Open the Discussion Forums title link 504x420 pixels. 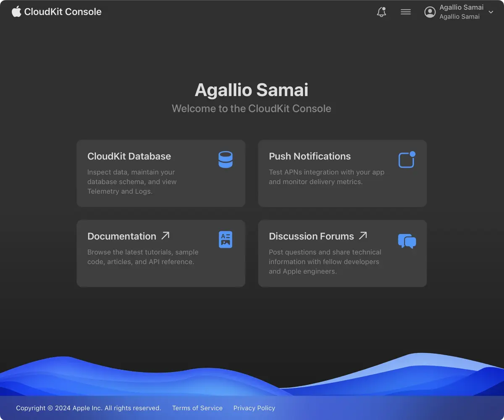311,236
